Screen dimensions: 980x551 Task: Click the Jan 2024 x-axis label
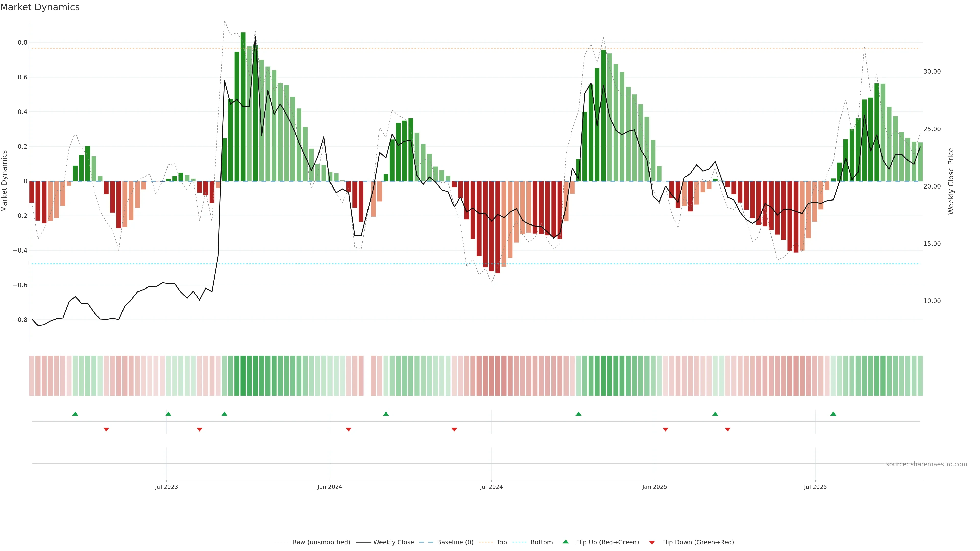tap(330, 487)
